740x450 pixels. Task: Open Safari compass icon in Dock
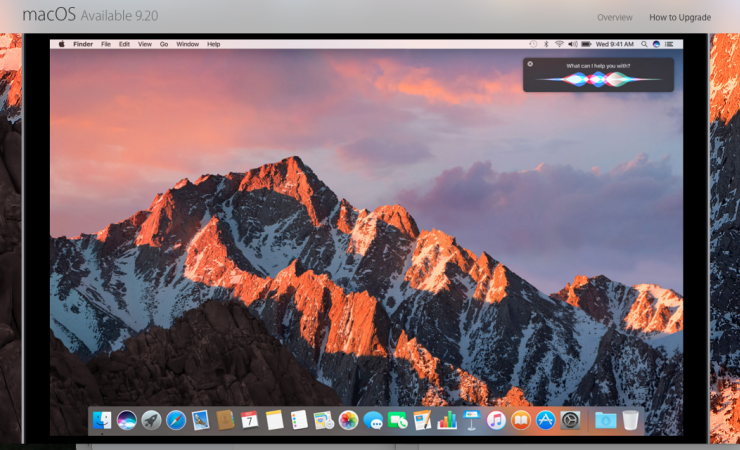(176, 420)
